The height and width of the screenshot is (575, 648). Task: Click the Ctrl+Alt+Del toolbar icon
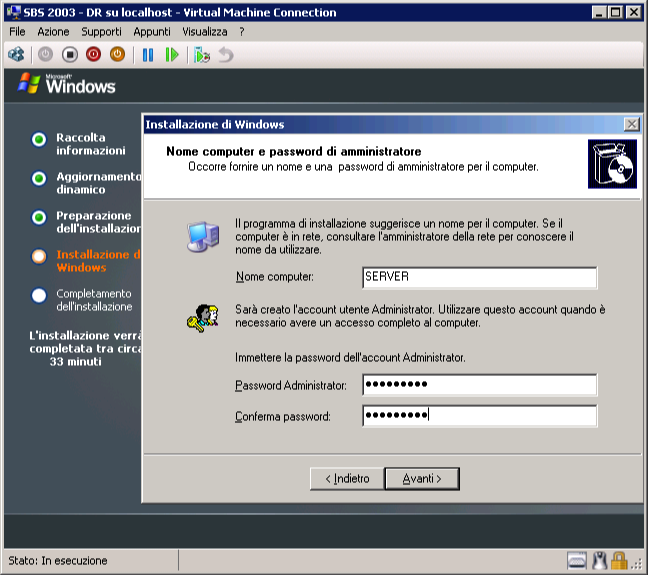click(16, 55)
